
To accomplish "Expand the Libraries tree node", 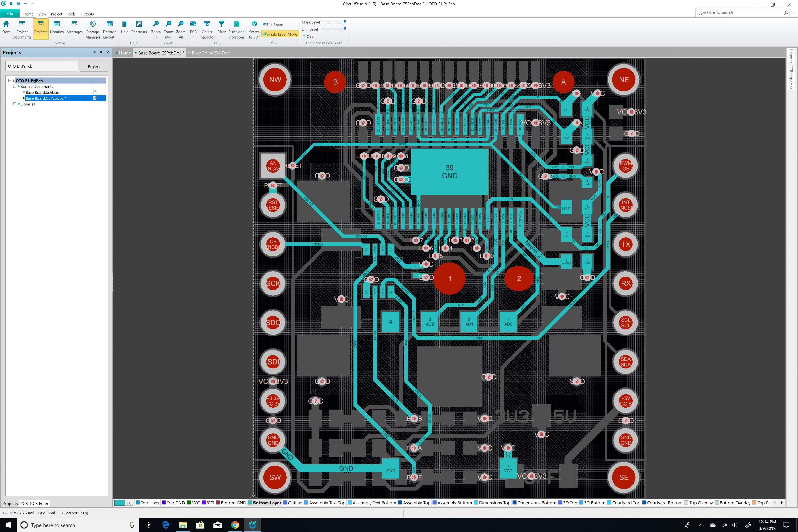I will click(15, 104).
